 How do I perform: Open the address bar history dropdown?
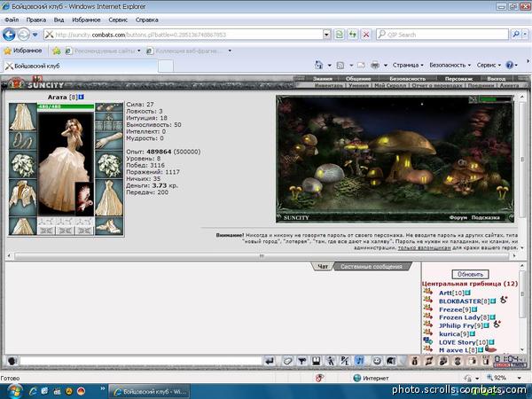click(x=326, y=35)
